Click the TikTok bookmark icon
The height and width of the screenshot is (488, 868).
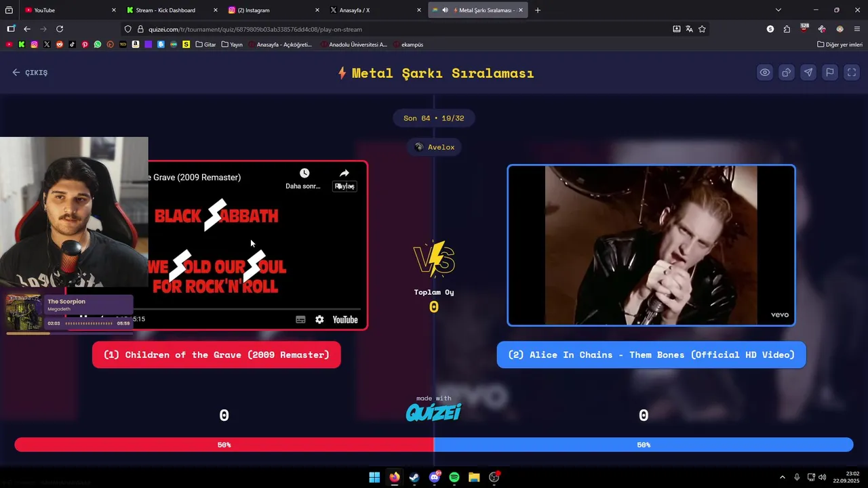click(x=72, y=45)
